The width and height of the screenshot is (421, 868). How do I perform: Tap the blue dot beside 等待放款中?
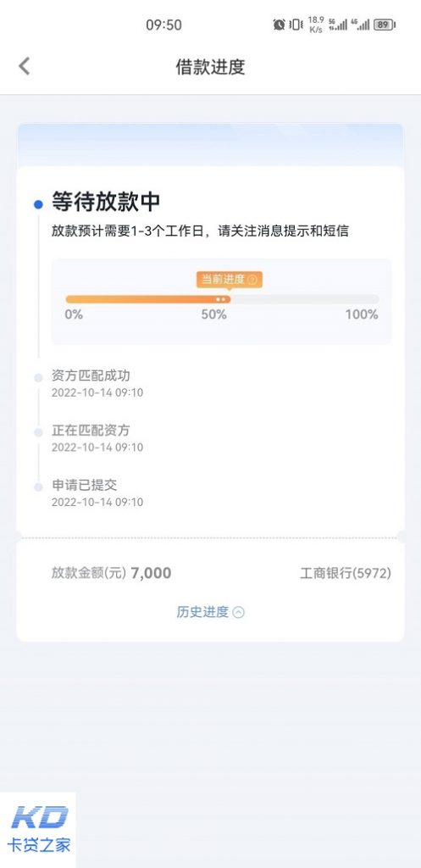coord(38,204)
